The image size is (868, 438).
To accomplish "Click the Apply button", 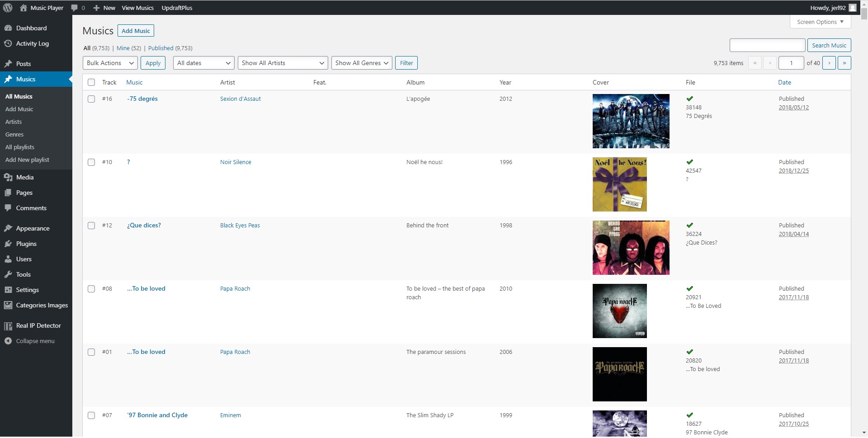I will click(x=153, y=63).
